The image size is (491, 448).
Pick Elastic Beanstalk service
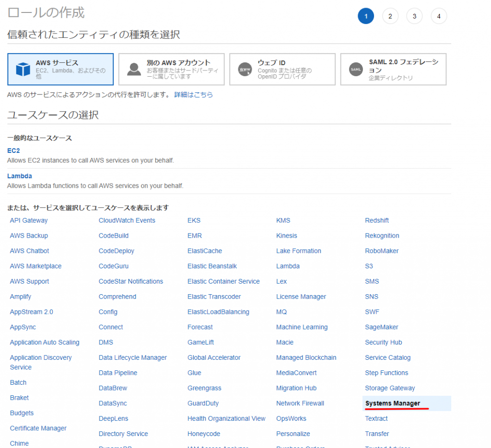(212, 266)
